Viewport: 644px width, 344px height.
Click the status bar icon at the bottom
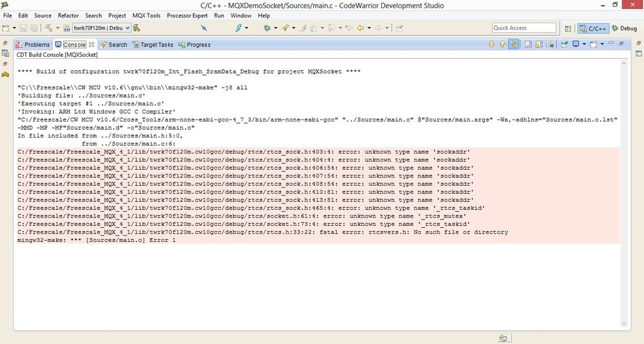503,338
